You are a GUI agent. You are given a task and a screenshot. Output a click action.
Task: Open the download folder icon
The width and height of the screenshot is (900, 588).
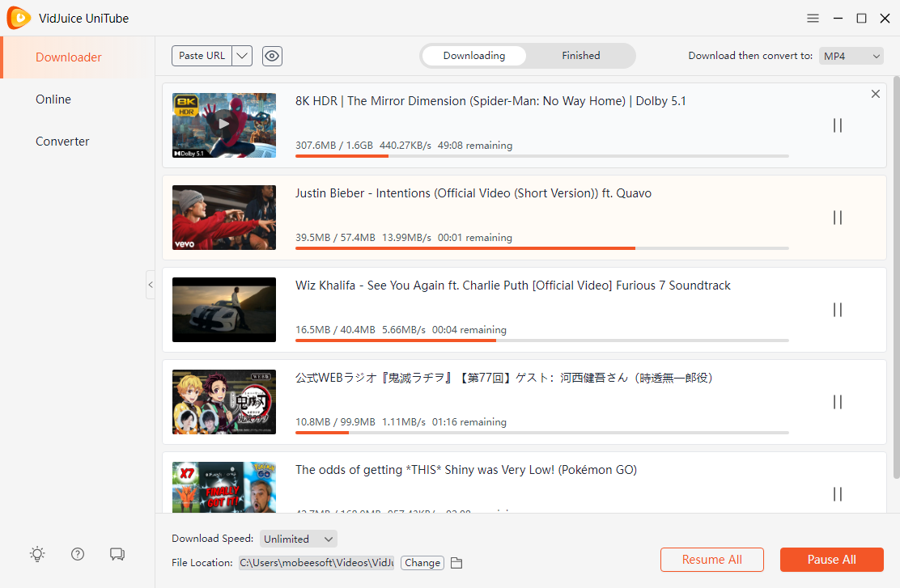tap(456, 564)
